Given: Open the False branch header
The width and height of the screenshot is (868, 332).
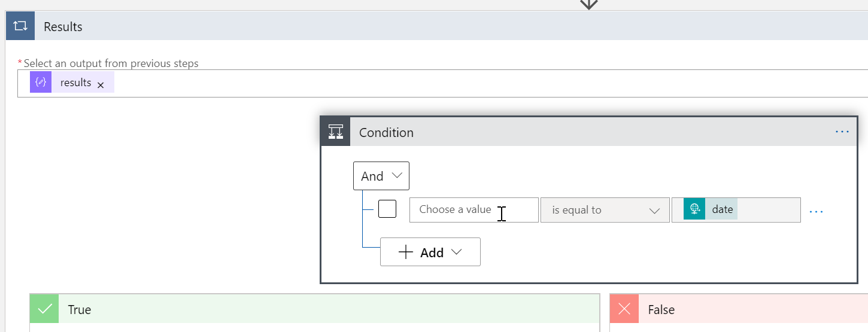Looking at the screenshot, I should (x=748, y=309).
